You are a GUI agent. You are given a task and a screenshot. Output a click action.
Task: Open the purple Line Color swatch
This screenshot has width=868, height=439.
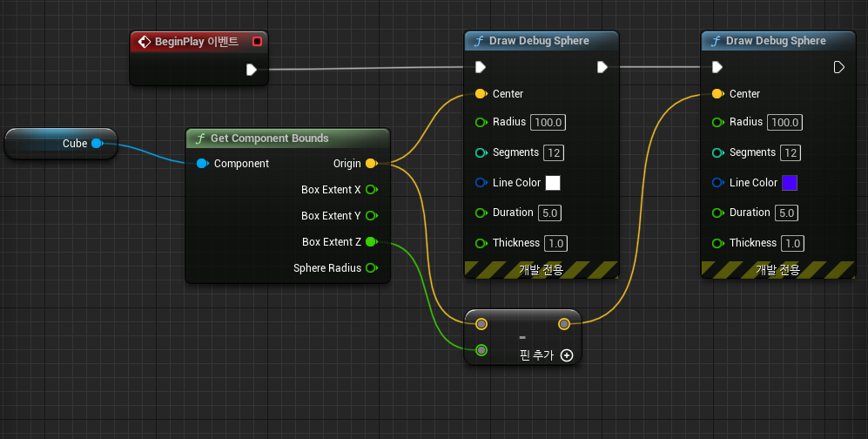[790, 183]
